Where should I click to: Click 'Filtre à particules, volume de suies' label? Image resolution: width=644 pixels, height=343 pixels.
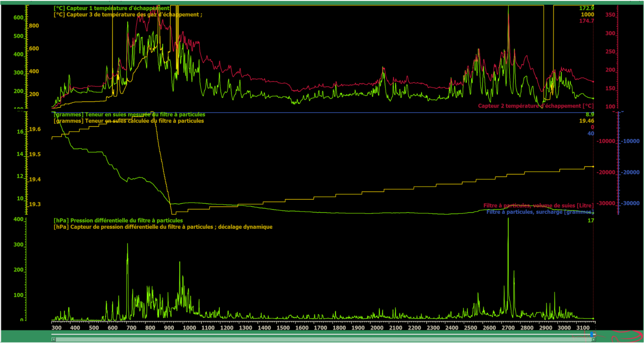coord(538,205)
